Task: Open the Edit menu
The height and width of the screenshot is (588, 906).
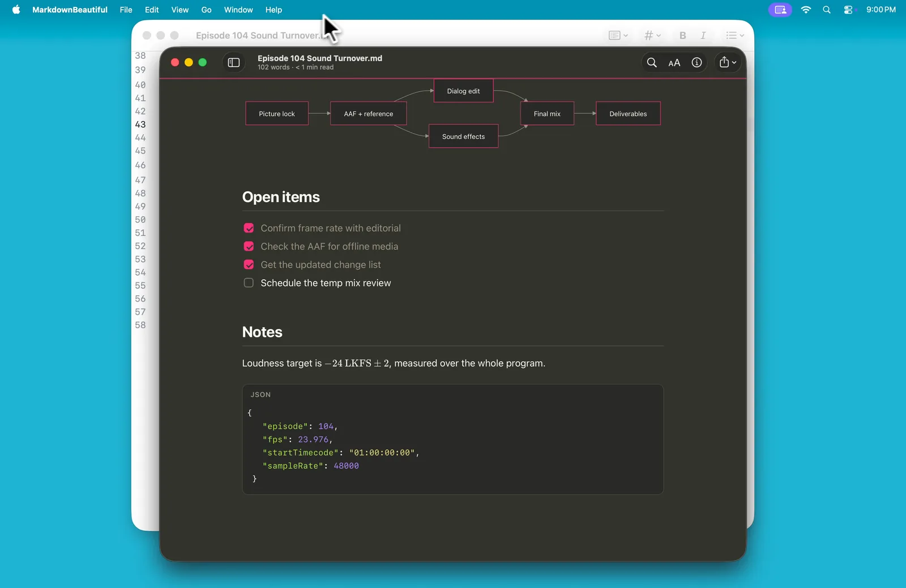Action: point(152,10)
